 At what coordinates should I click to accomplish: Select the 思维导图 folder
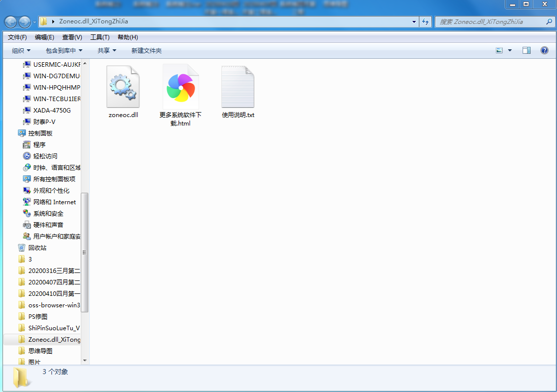(35, 351)
